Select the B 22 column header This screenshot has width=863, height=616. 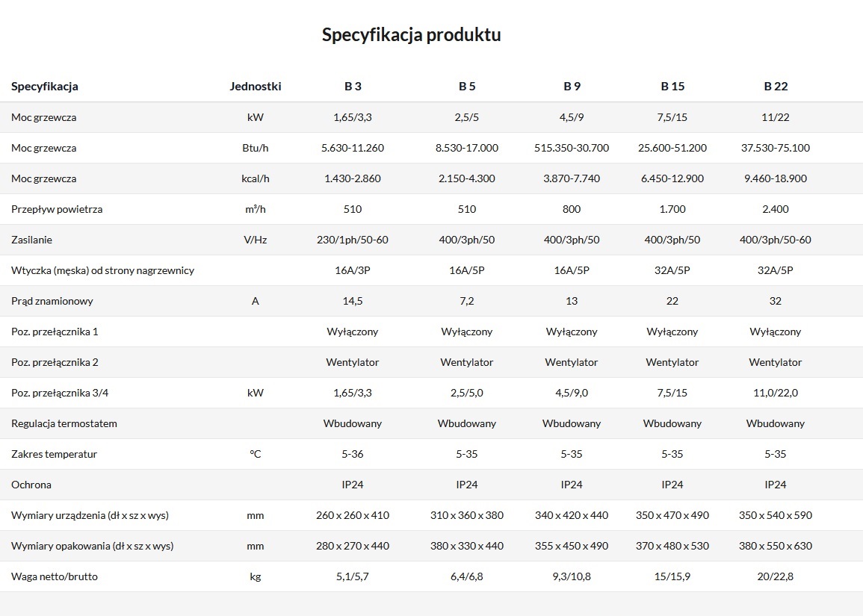pos(776,87)
